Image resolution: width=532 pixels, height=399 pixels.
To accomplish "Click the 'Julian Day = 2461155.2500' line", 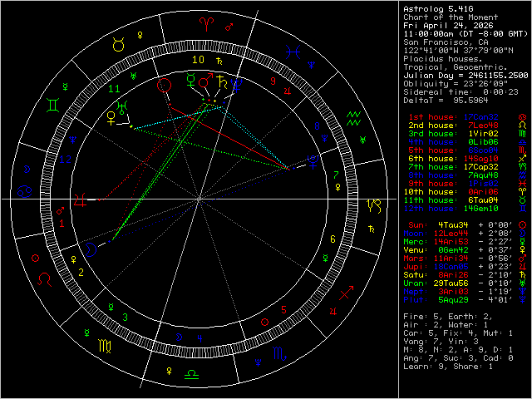I will tap(465, 76).
